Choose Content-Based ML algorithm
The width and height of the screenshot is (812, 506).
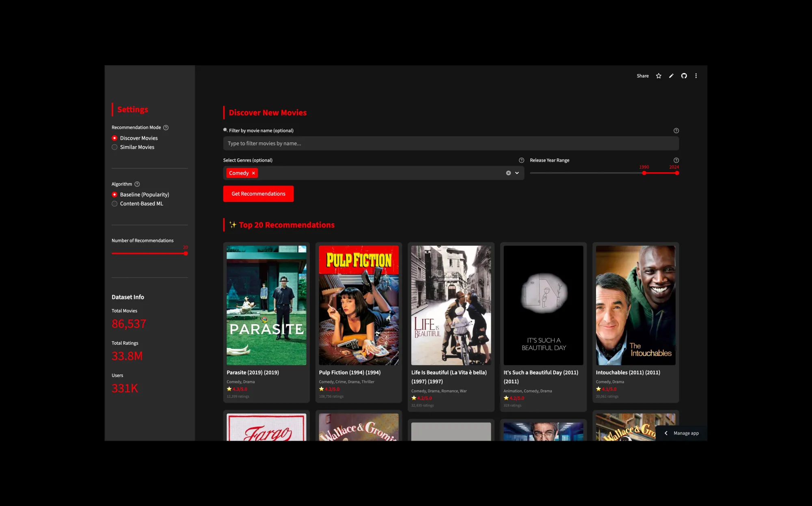tap(138, 203)
